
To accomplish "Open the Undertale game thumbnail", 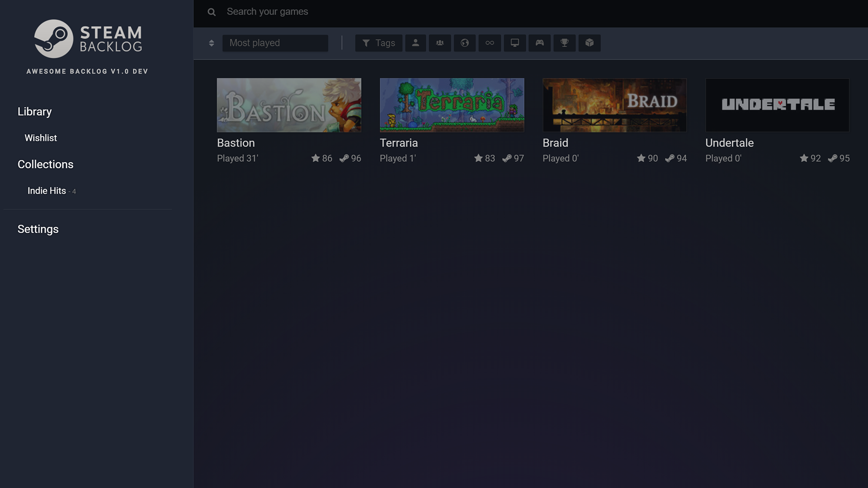I will click(777, 105).
